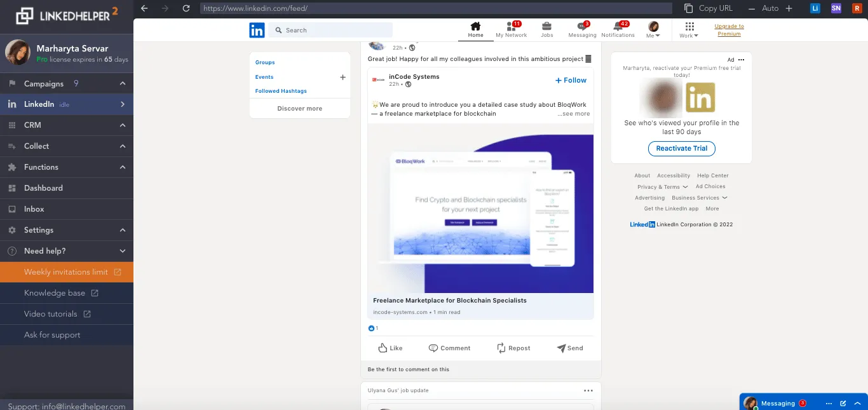Click the LinkedHelper logo
868x410 pixels.
click(67, 14)
